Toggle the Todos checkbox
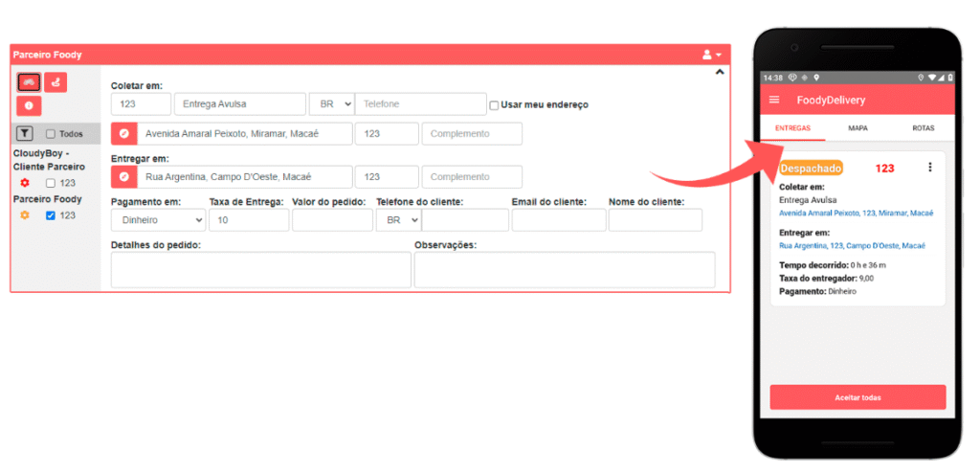The height and width of the screenshot is (473, 980). pos(51,134)
